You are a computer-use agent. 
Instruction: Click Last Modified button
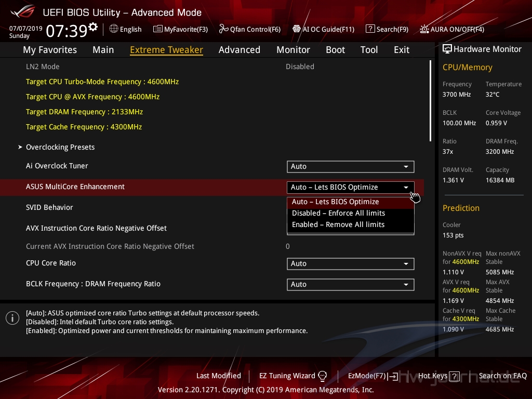(219, 376)
